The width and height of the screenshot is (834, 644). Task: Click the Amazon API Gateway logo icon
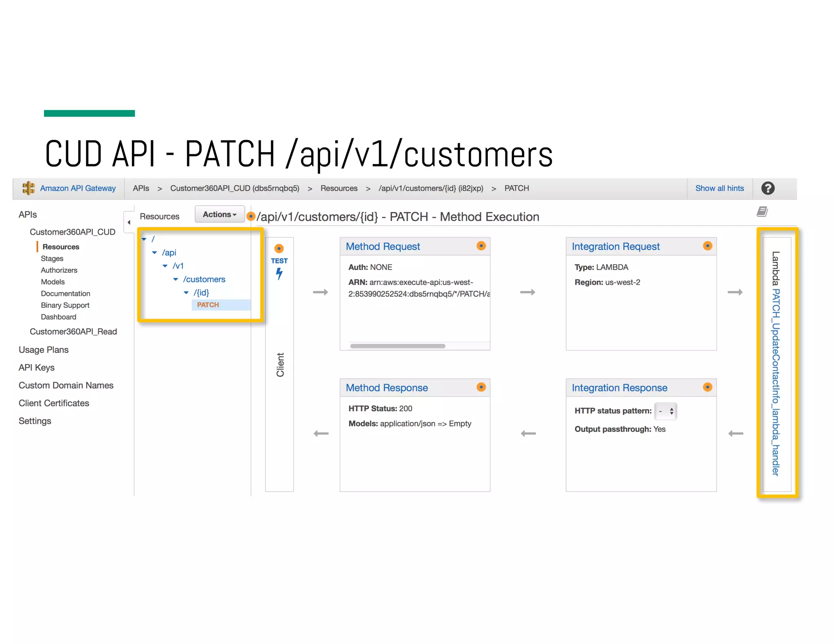pyautogui.click(x=29, y=188)
